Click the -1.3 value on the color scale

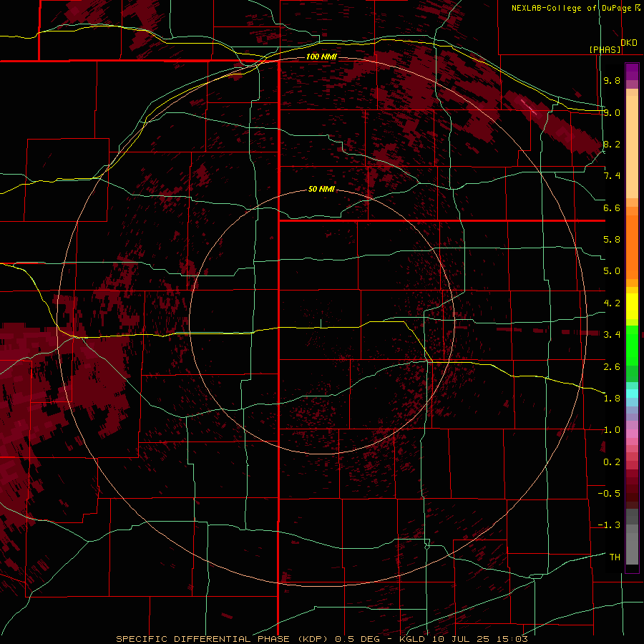point(609,525)
